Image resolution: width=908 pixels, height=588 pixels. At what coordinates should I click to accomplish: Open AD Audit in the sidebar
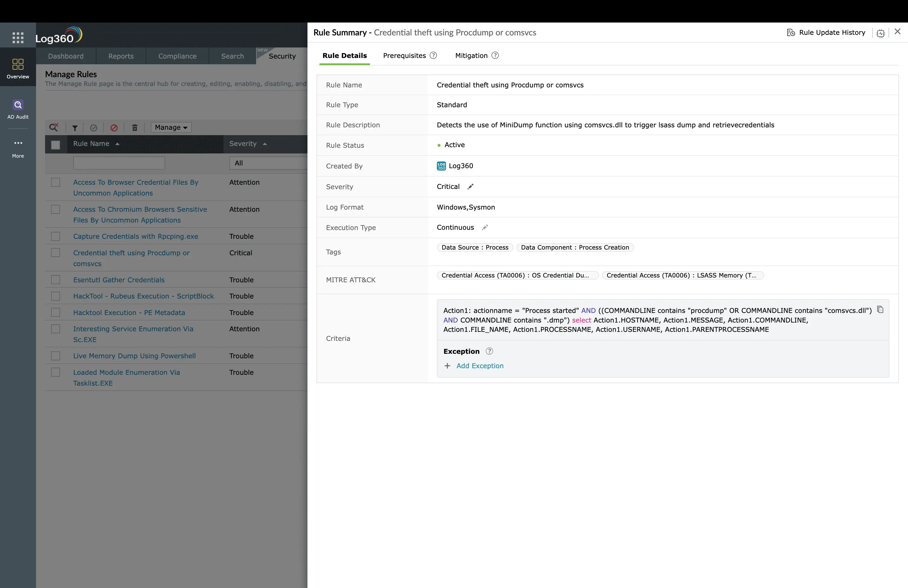18,110
